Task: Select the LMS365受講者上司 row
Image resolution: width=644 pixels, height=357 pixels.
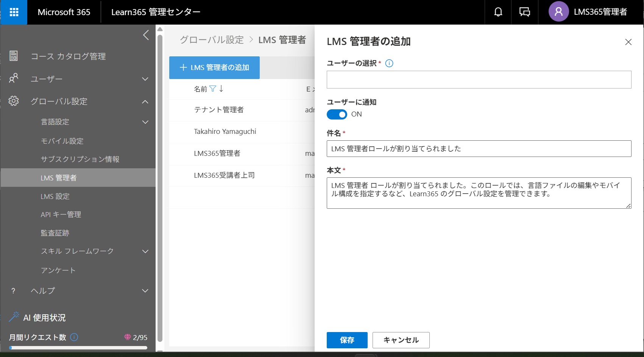Action: click(242, 176)
